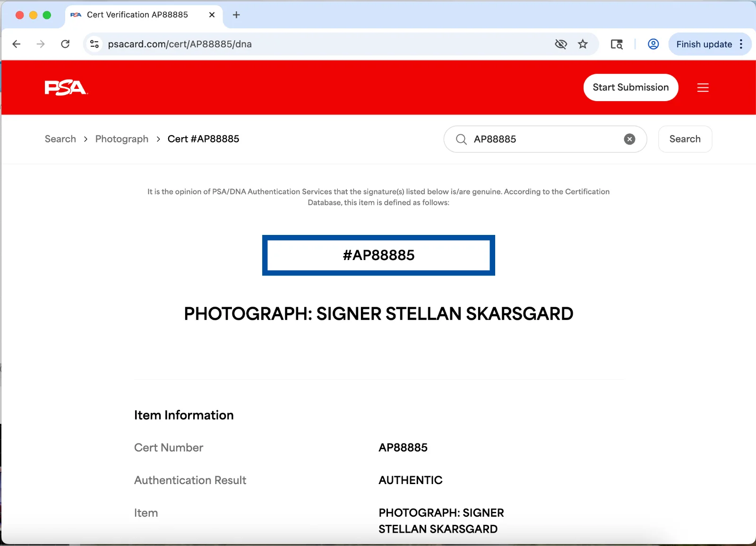The image size is (756, 546).
Task: Go to PSA home via logo
Action: point(66,87)
